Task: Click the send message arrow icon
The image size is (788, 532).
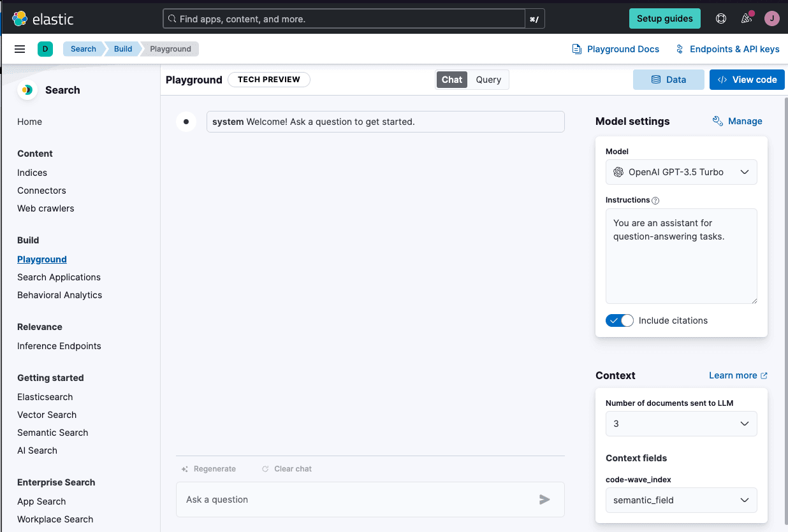Action: click(544, 500)
